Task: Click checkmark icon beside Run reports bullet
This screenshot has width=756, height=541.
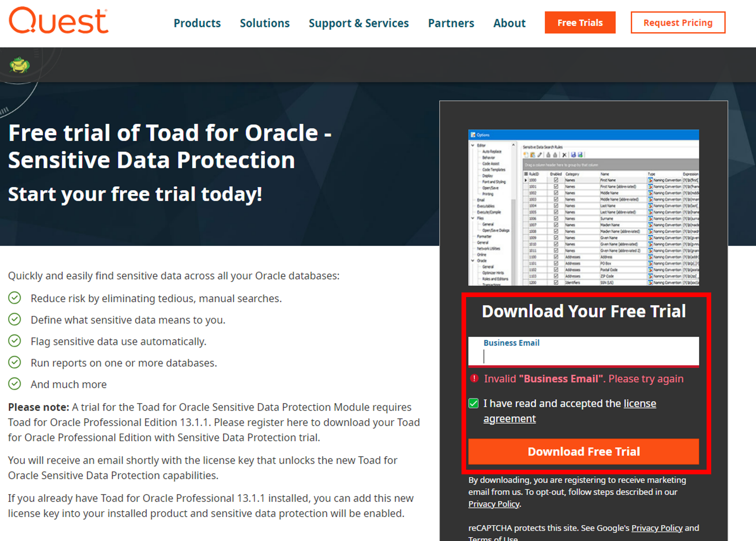Action: click(15, 362)
